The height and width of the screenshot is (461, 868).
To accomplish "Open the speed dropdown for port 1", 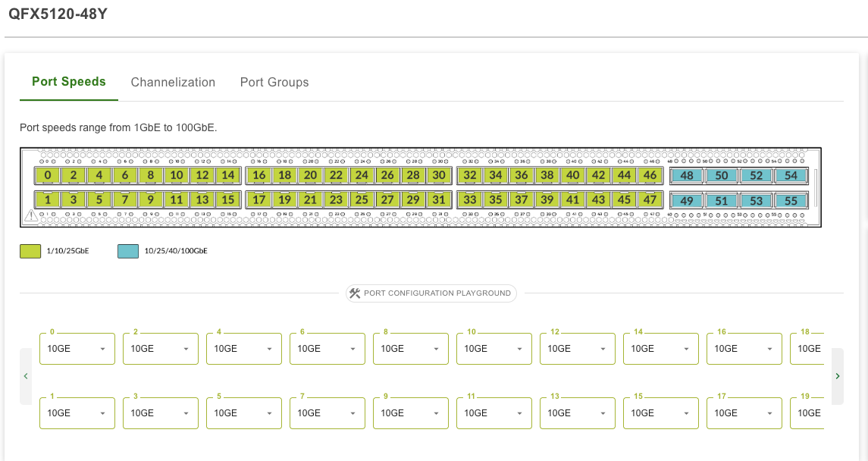I will [x=77, y=412].
